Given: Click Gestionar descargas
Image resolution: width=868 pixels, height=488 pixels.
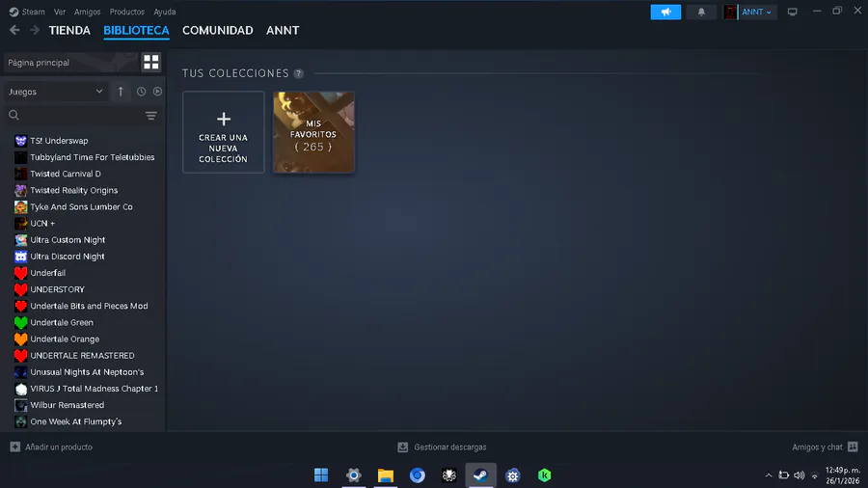Looking at the screenshot, I should coord(442,447).
